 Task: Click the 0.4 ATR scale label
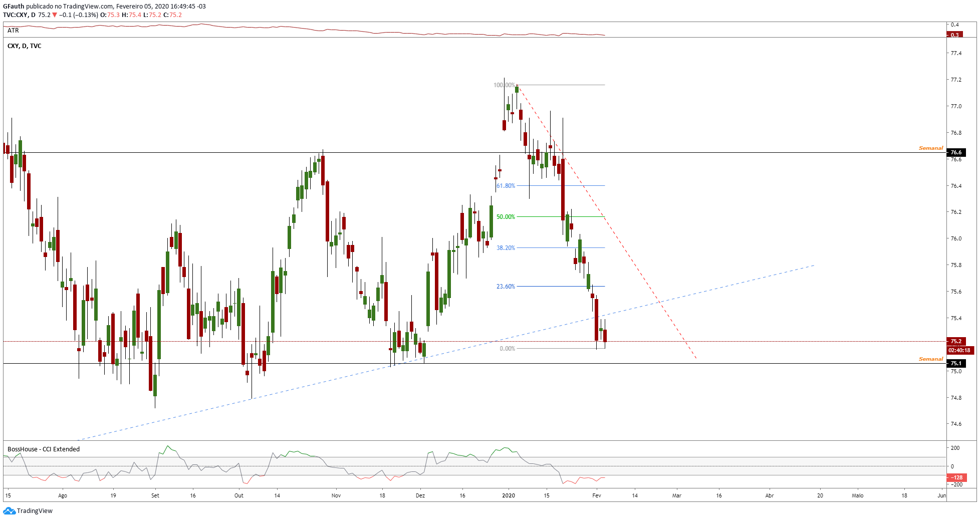pos(955,25)
